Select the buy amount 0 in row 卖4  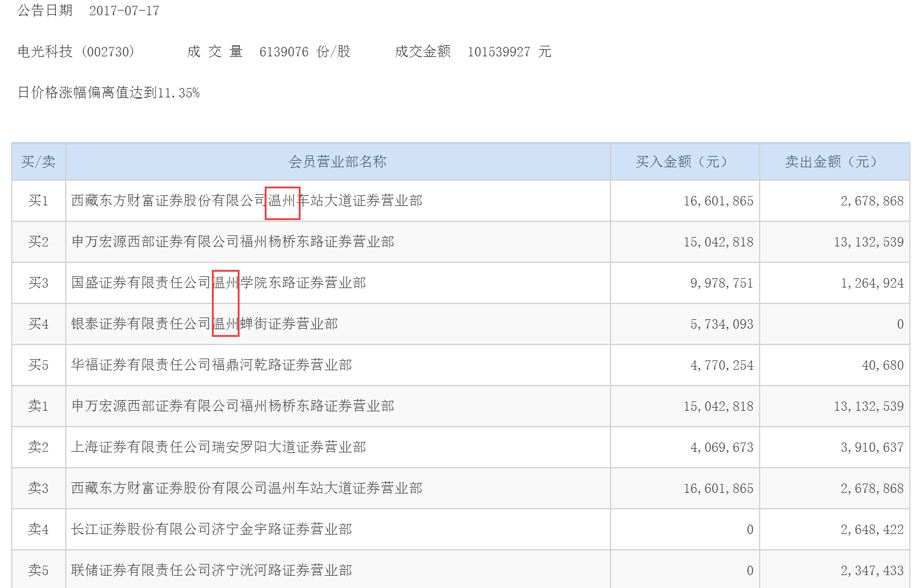(750, 530)
